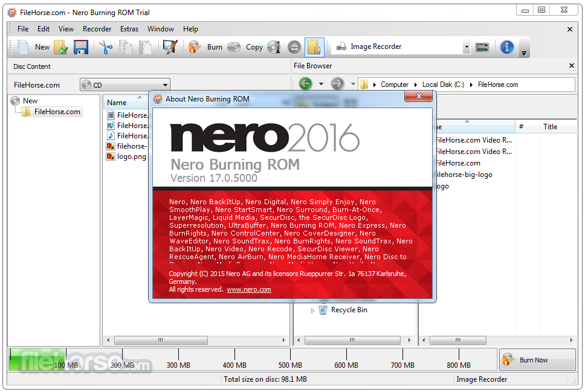Select the filehorse- image file row
This screenshot has width=585, height=392.
tap(127, 146)
